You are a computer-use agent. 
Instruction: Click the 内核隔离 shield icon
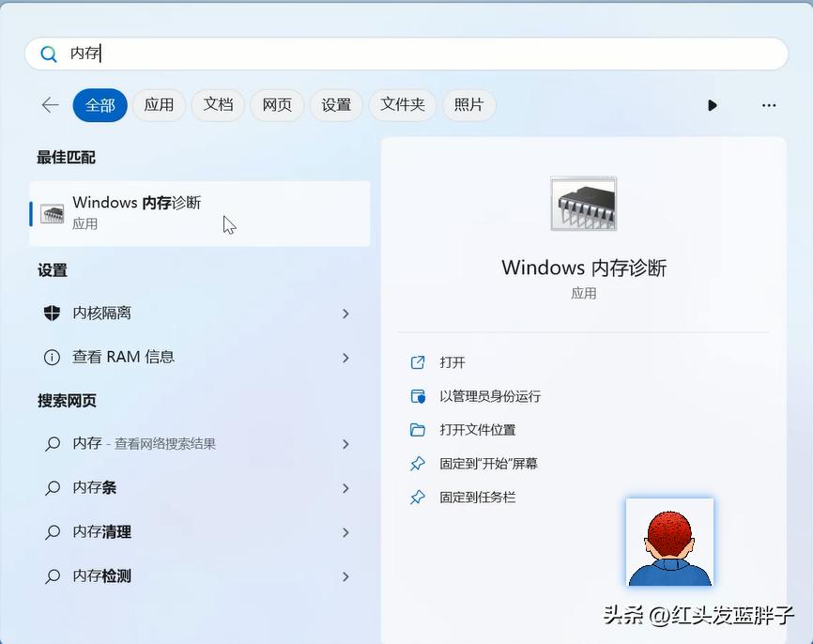[54, 313]
